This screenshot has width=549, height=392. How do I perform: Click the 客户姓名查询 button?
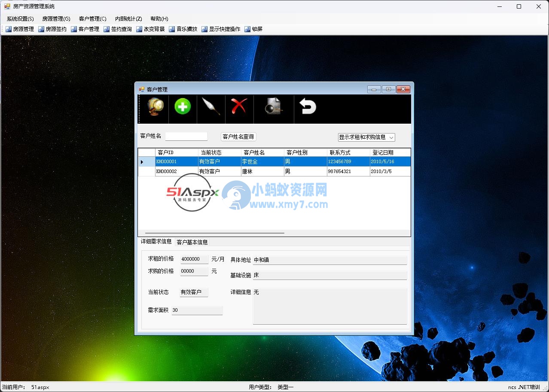tap(238, 137)
